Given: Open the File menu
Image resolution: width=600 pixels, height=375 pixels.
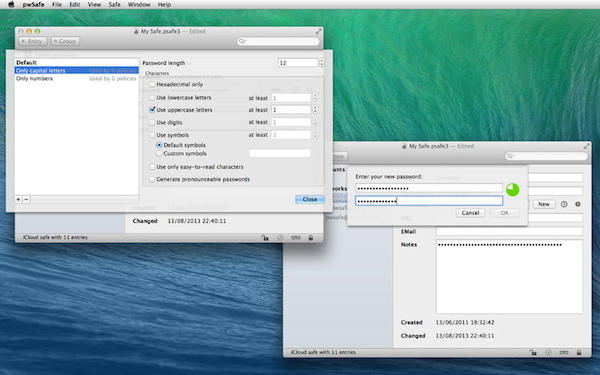Looking at the screenshot, I should [57, 5].
